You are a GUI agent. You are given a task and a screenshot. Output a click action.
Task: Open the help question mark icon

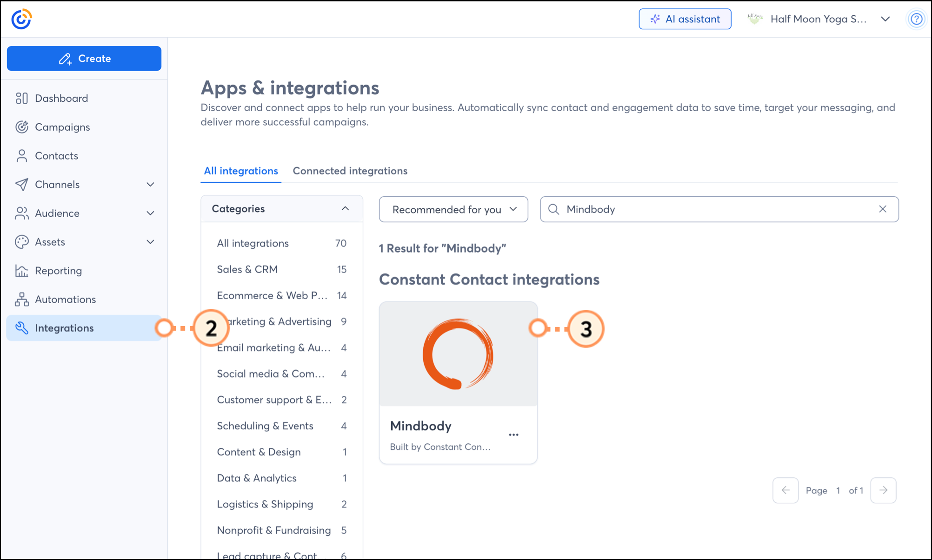tap(916, 19)
